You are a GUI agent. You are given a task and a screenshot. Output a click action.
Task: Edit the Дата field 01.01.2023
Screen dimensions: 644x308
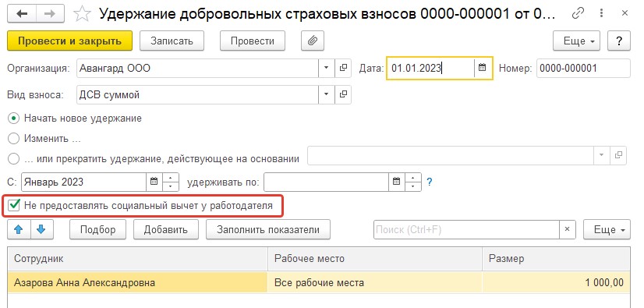click(x=430, y=68)
